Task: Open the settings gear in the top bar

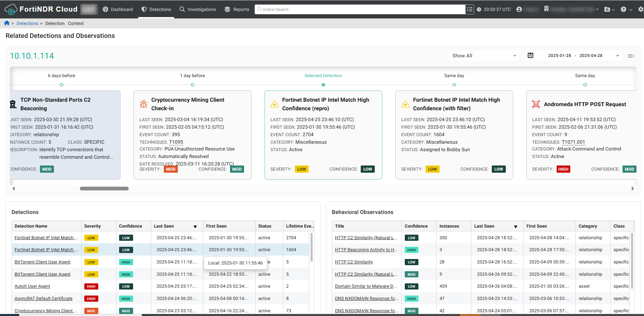Action: coord(640,9)
